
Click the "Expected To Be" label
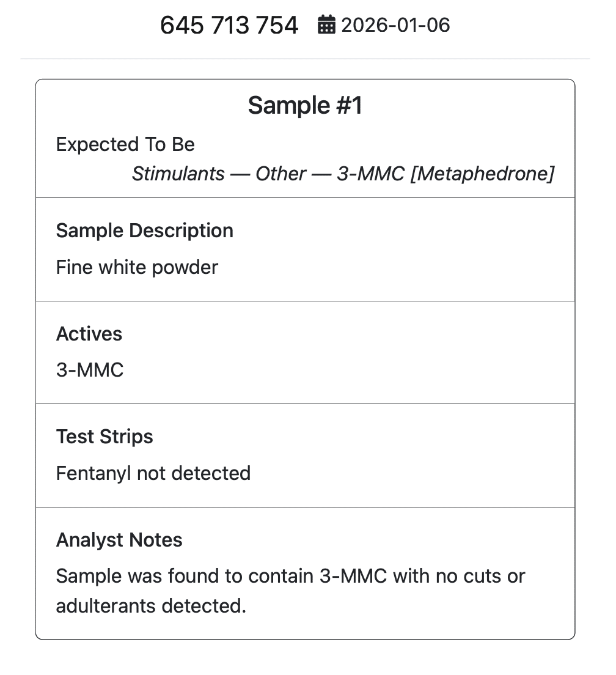[x=125, y=145]
